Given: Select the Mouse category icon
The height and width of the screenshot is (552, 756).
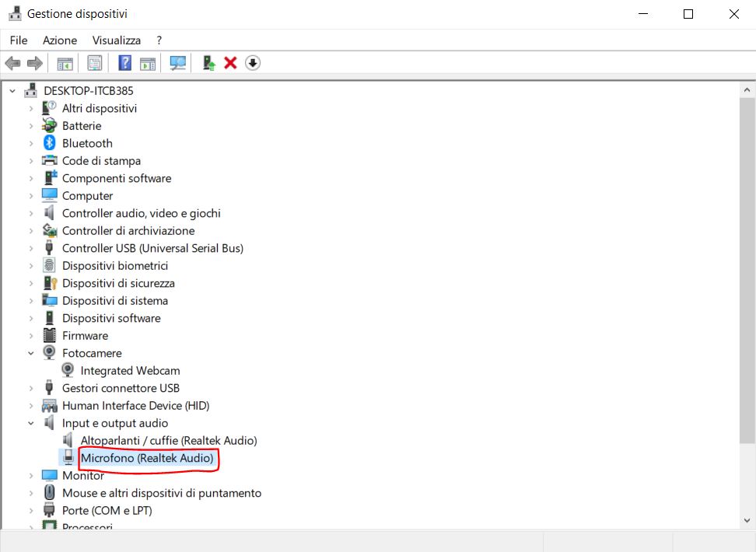Looking at the screenshot, I should (49, 493).
